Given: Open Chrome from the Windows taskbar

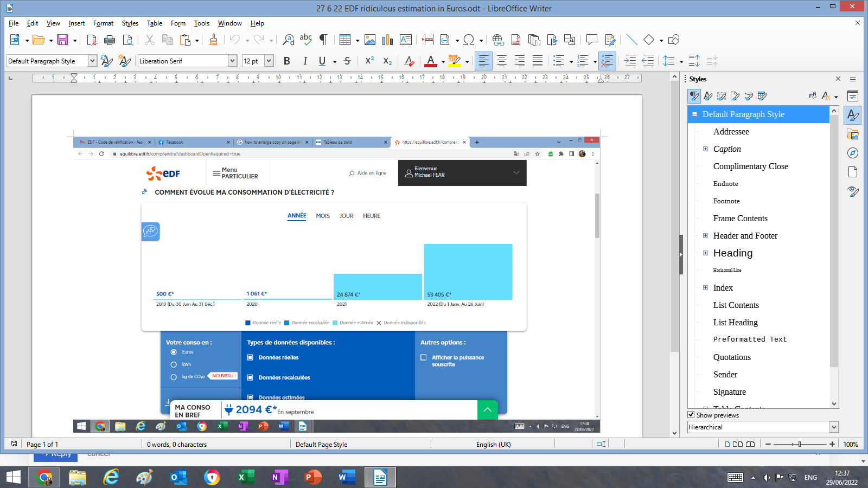Looking at the screenshot, I should [x=44, y=477].
